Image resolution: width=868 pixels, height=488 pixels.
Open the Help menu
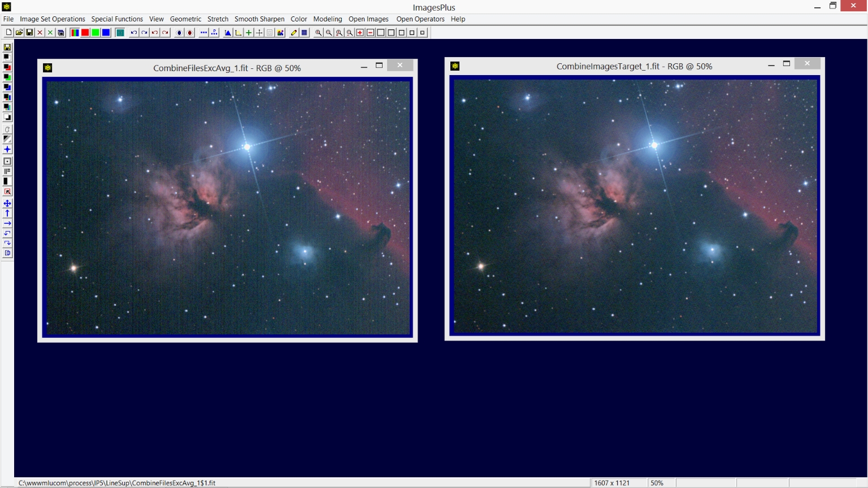pos(458,19)
